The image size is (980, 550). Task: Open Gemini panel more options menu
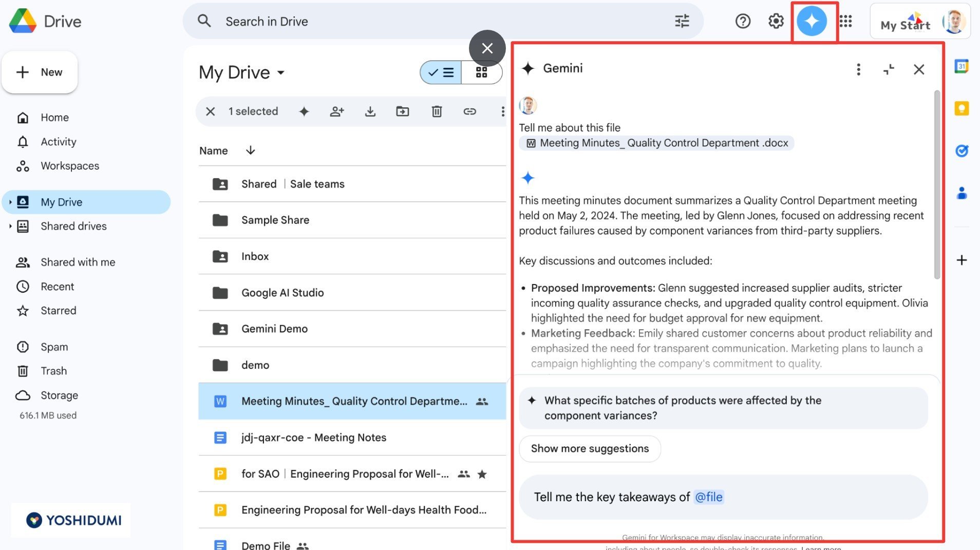[x=858, y=69]
